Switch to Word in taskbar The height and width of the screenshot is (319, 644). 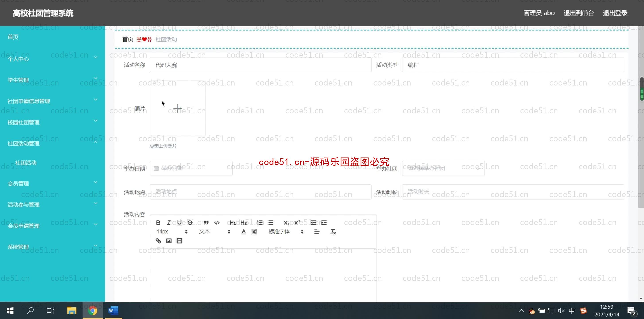click(113, 311)
